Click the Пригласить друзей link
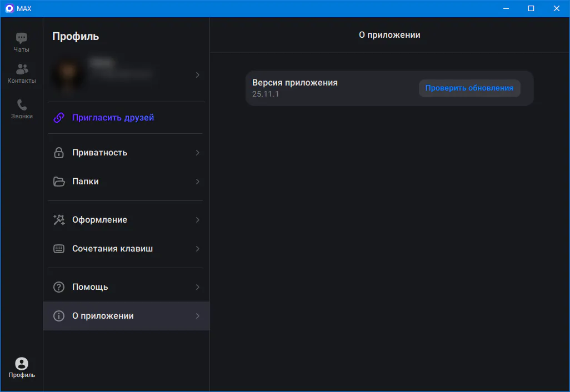Screen dimensions: 570x392 click(x=113, y=118)
